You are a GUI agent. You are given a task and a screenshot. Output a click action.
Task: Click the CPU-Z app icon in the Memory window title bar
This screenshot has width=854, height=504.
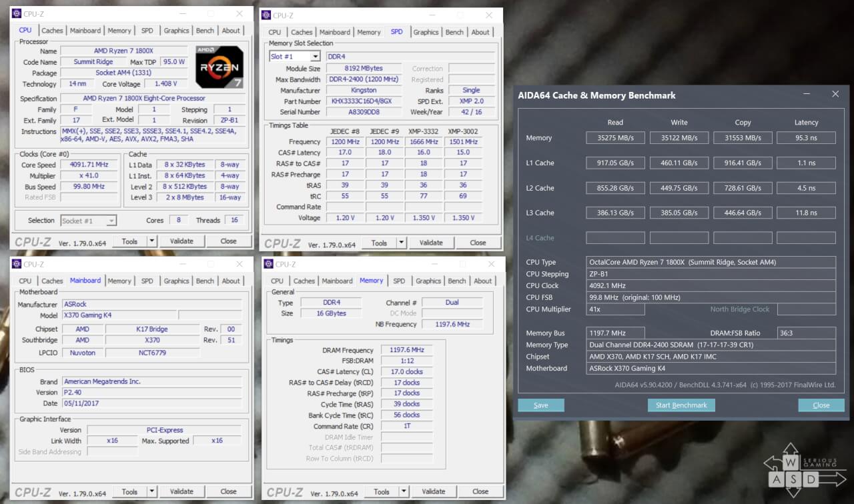(x=269, y=264)
